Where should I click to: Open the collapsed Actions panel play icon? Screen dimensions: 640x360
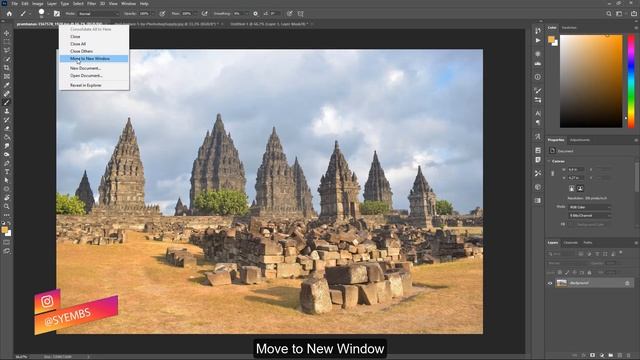pos(538,40)
